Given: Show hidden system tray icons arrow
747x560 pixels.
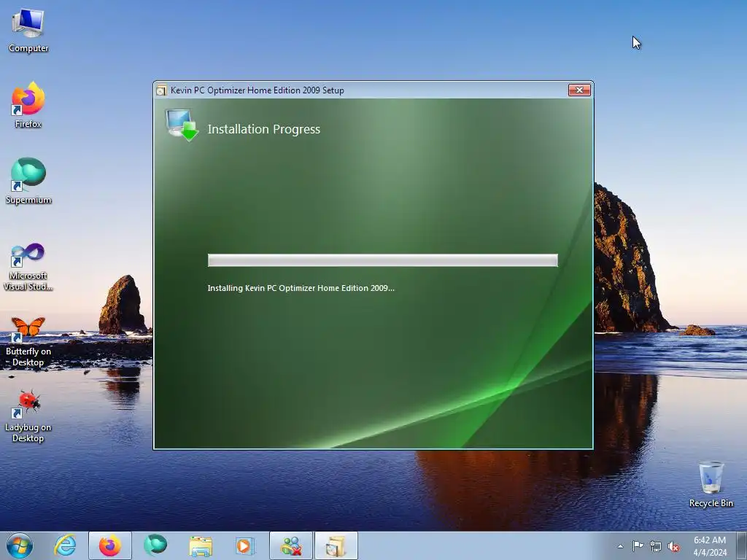Looking at the screenshot, I should click(x=620, y=546).
